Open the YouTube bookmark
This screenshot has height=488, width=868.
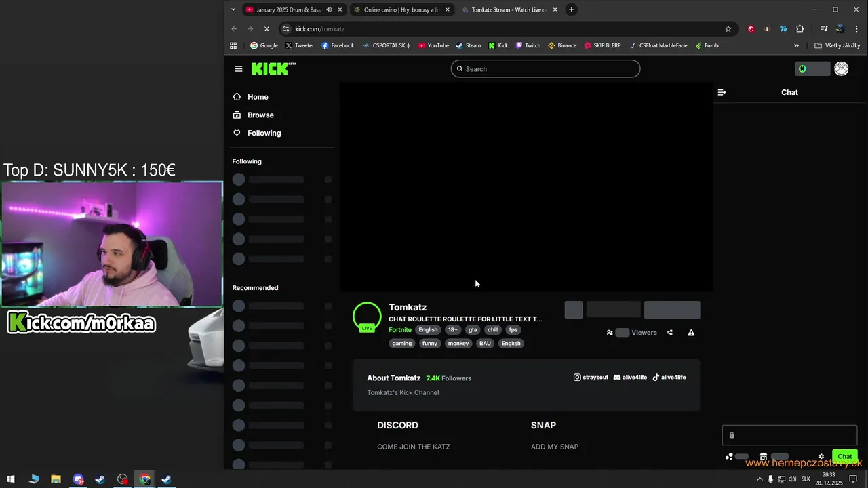433,45
